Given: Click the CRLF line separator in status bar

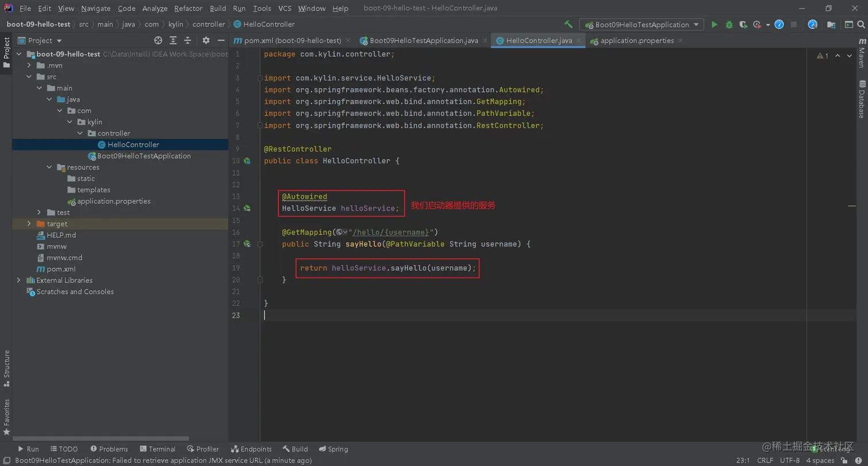Looking at the screenshot, I should [765, 460].
